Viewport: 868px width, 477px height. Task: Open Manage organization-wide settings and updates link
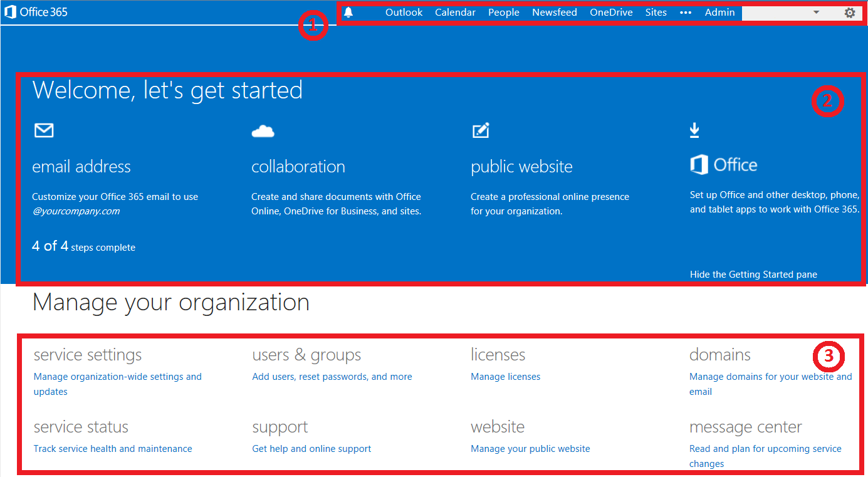(118, 384)
